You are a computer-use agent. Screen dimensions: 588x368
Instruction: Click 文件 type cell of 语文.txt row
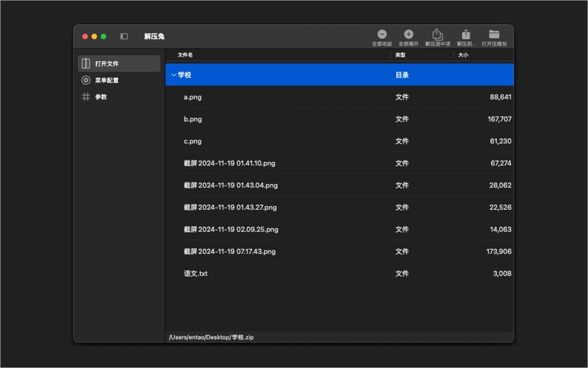402,273
